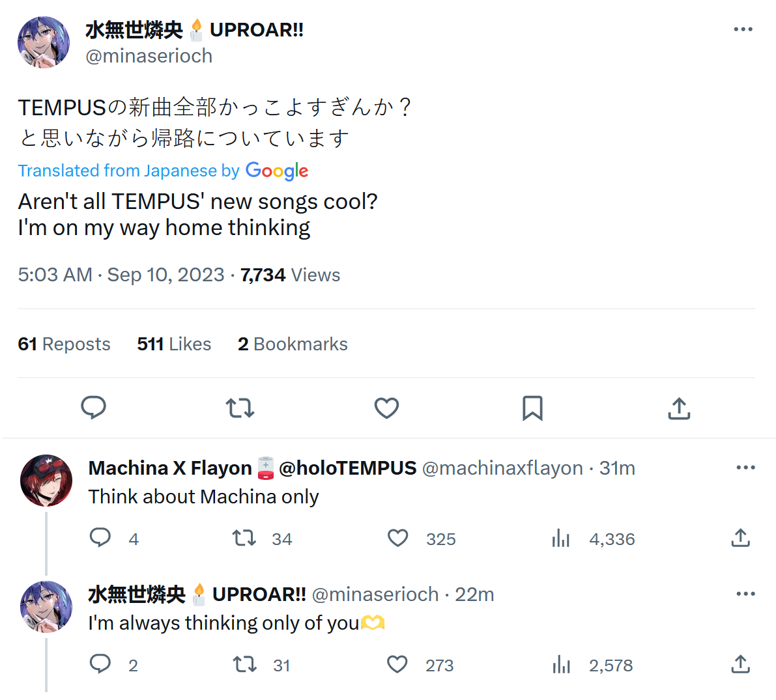
Task: Repost the main tweet by minaserioch
Action: click(240, 408)
